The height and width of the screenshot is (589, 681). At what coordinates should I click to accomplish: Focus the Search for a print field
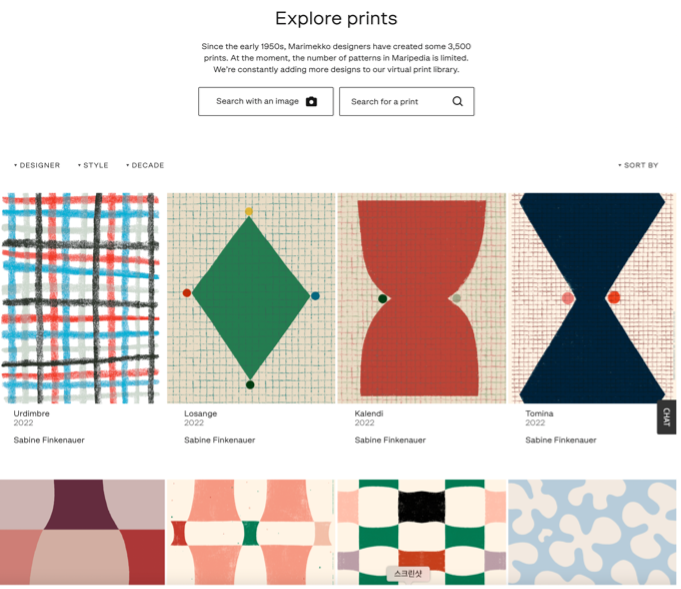tap(407, 101)
